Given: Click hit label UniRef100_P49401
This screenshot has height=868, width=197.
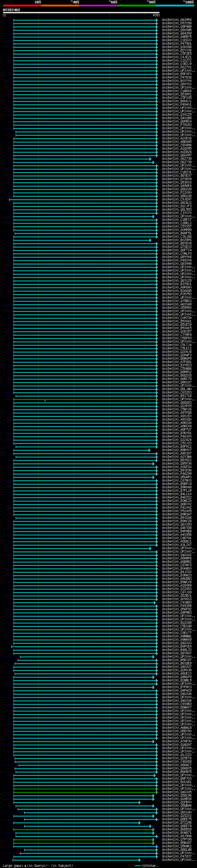Looking at the screenshot, I should point(176,104).
